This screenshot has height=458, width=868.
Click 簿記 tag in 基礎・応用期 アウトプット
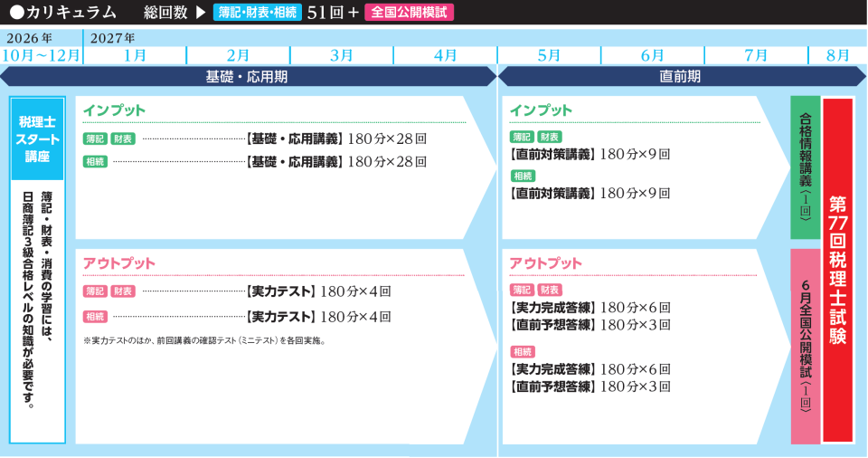coord(95,291)
